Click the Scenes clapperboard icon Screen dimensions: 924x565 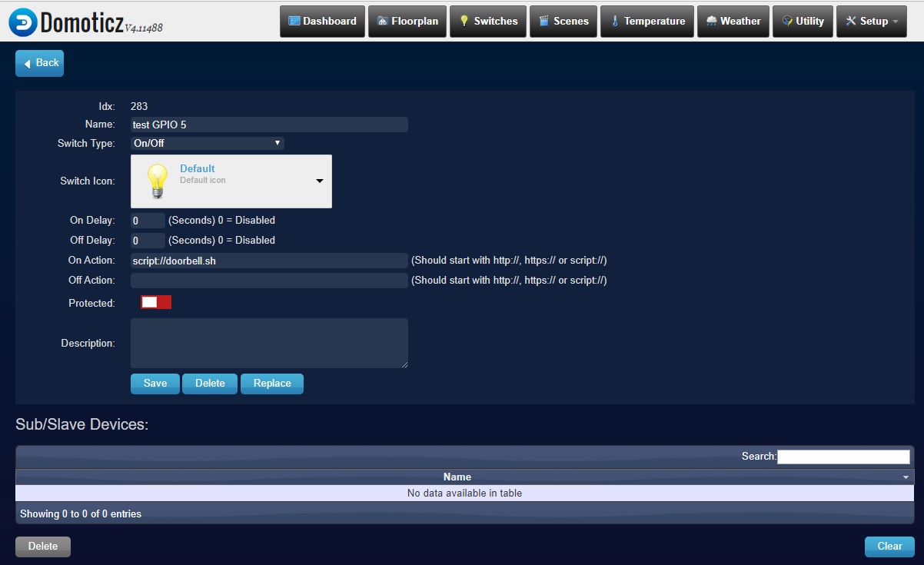coord(544,22)
